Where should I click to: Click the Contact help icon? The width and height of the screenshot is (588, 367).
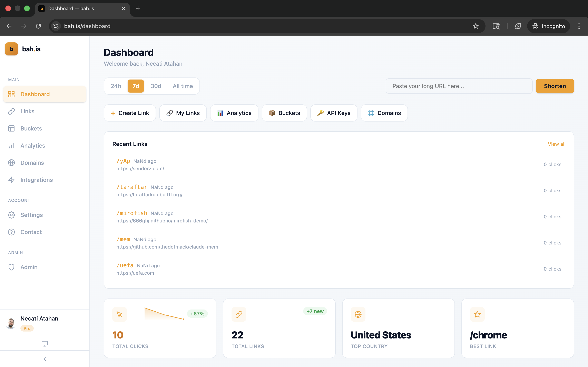click(11, 232)
